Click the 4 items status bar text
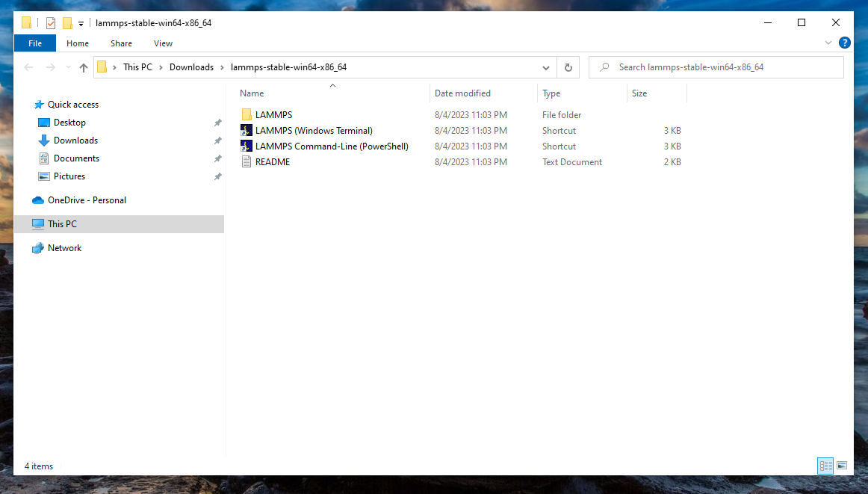 (39, 466)
